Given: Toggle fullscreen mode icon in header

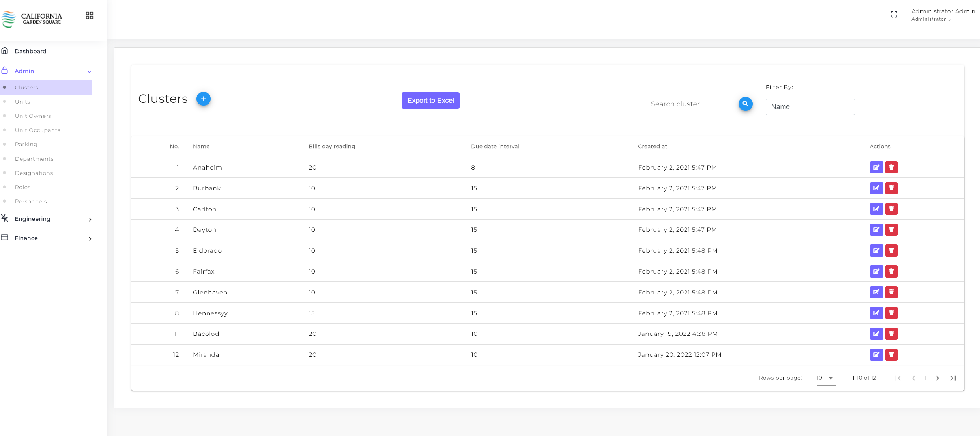Looking at the screenshot, I should [x=894, y=15].
